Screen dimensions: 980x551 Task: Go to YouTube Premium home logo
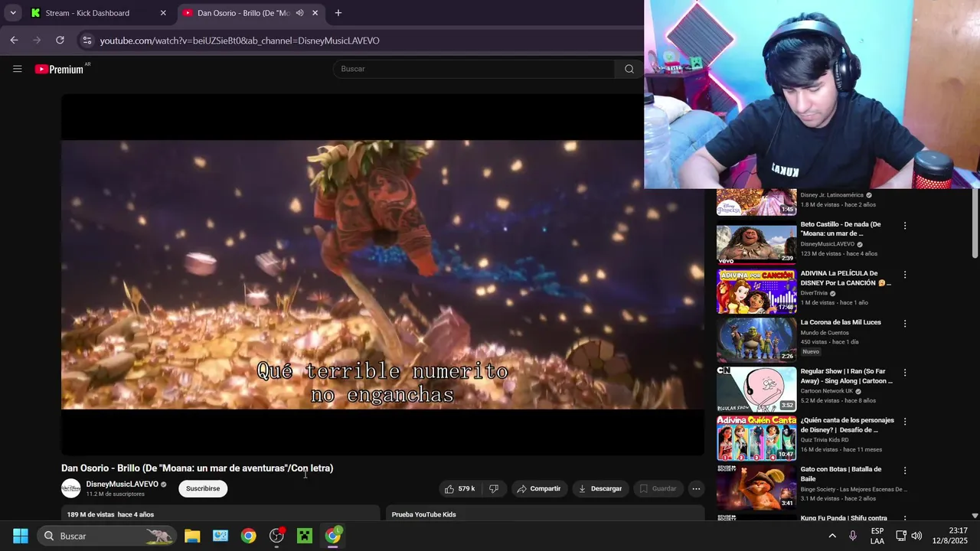(x=60, y=69)
